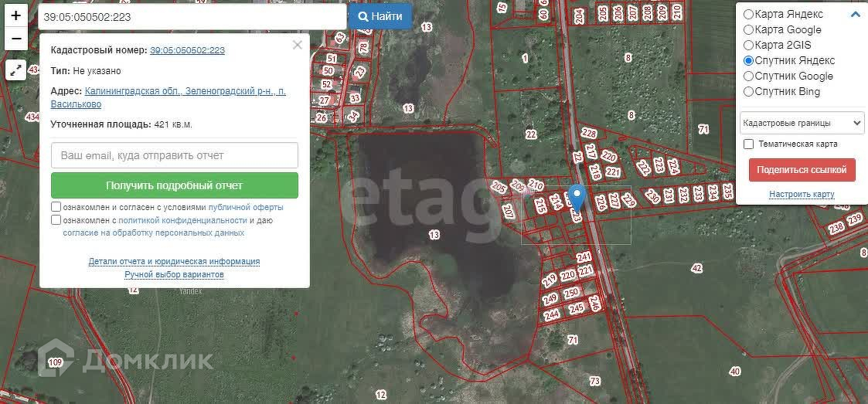Click parcel label 235 on map
The height and width of the screenshot is (404, 868).
(x=728, y=192)
